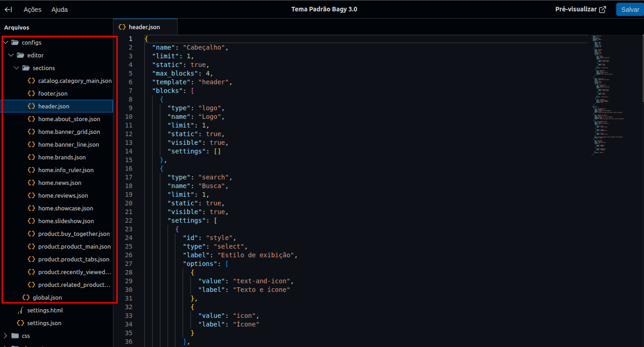644x347 pixels.
Task: Click the JSON braces icon in header.json tab
Action: [x=122, y=27]
